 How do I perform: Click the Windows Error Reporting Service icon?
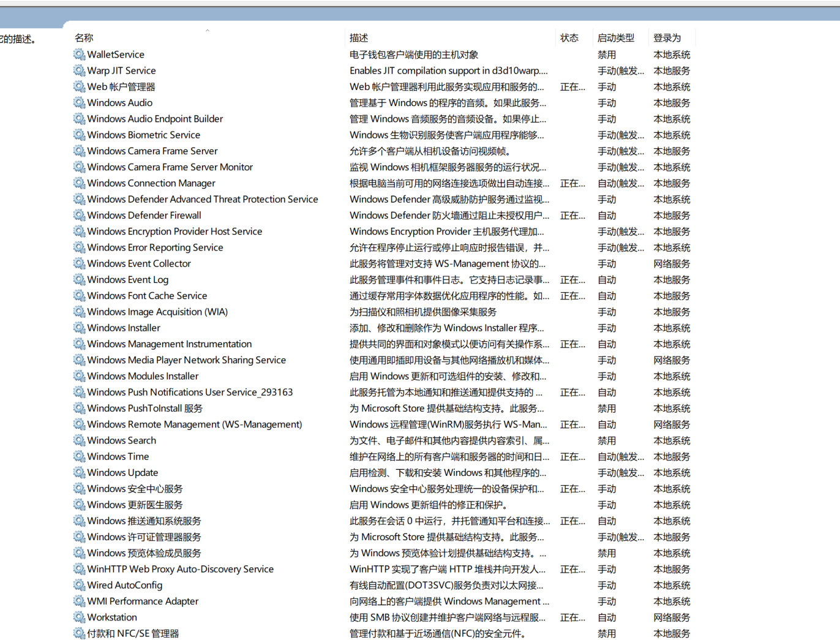tap(79, 247)
